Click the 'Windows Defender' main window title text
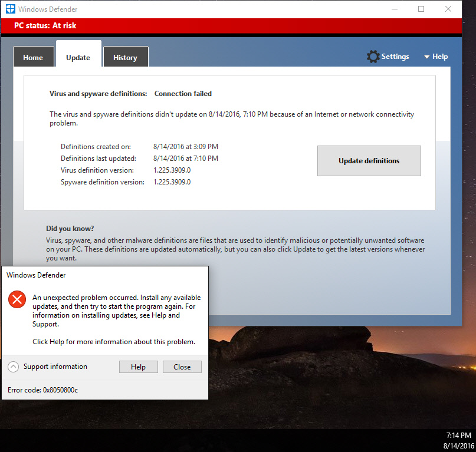The image size is (476, 452). (48, 9)
